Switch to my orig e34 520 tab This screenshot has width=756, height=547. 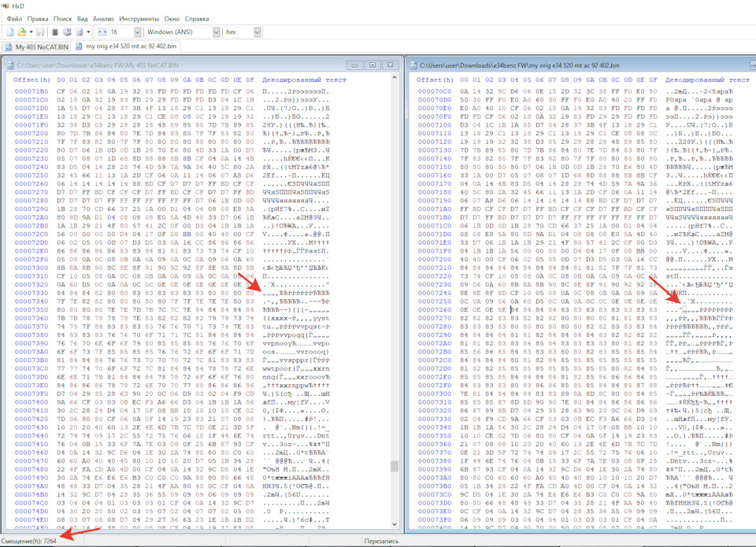coord(126,46)
